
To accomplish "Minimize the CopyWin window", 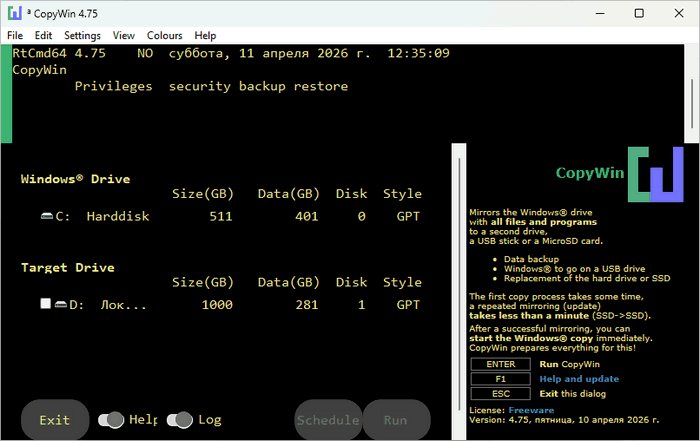I will [x=600, y=13].
